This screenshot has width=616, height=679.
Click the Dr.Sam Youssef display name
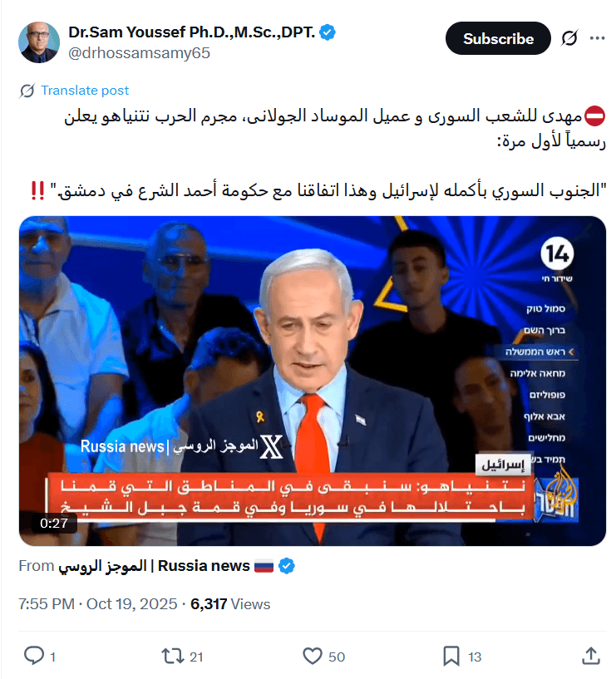click(x=191, y=32)
